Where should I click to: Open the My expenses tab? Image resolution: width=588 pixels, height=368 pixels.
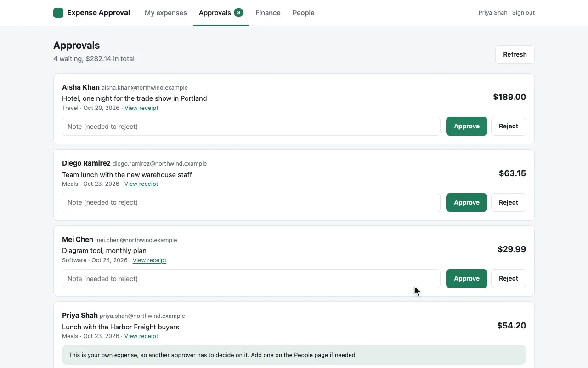coord(166,13)
